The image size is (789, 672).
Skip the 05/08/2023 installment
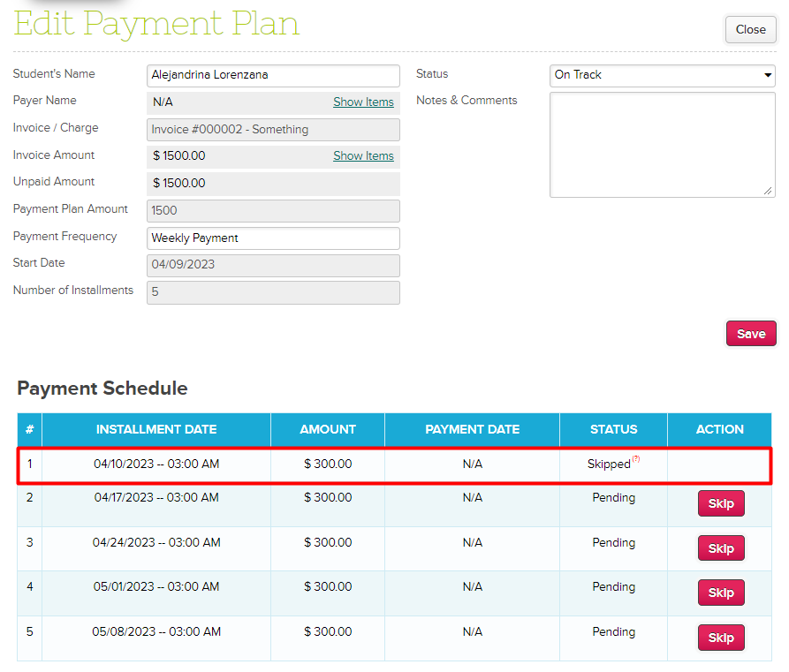click(x=721, y=638)
